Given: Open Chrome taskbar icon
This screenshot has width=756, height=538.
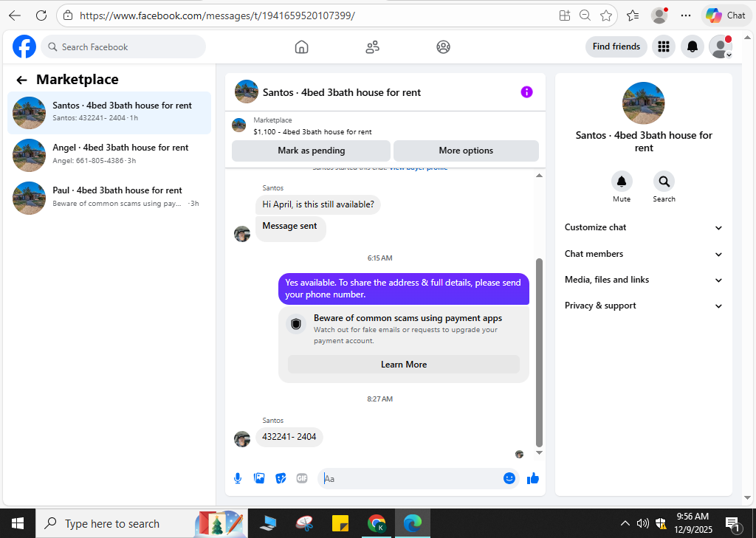Looking at the screenshot, I should (x=376, y=523).
